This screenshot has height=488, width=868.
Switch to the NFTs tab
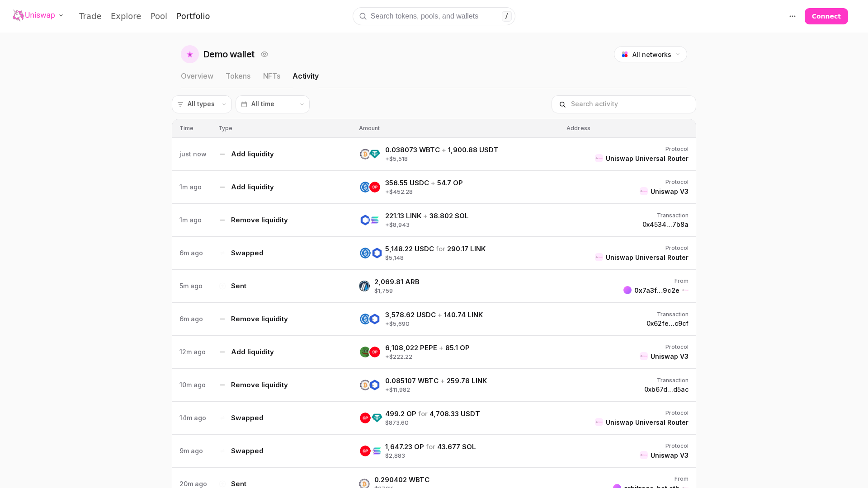(272, 76)
